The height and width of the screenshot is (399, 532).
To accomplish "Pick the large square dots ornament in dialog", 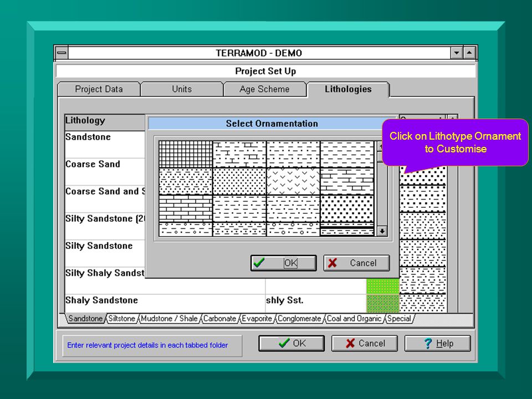I will (347, 209).
